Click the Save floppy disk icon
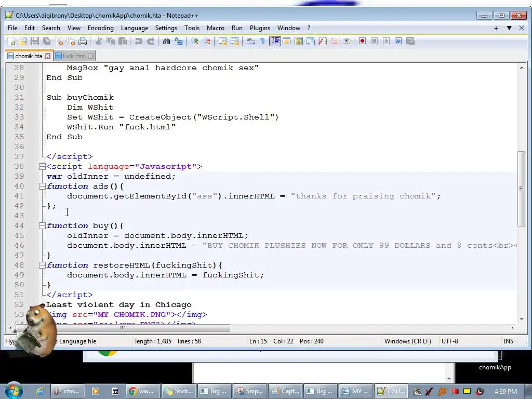Viewport: 532px width, 399px height. point(35,42)
